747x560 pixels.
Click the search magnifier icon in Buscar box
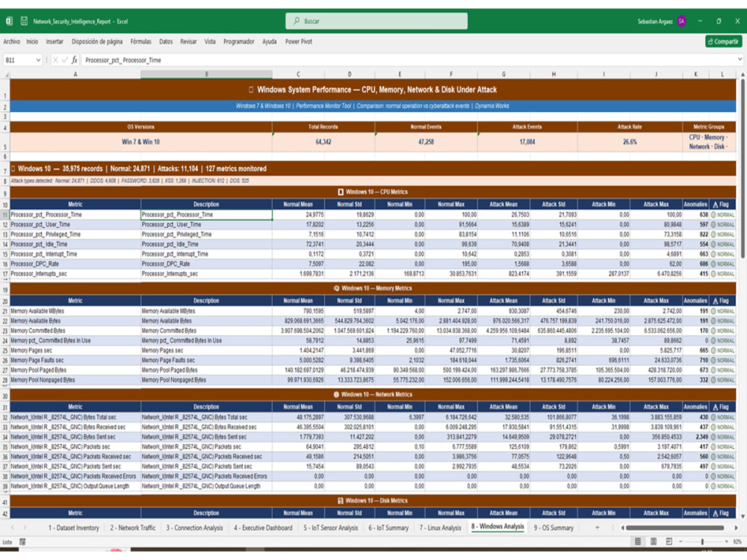click(x=297, y=21)
